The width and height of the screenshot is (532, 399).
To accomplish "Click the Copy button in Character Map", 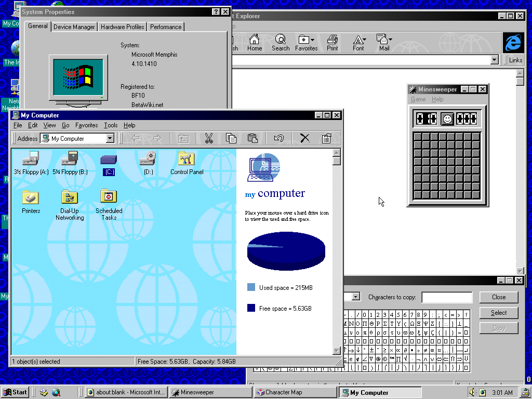I will click(498, 328).
